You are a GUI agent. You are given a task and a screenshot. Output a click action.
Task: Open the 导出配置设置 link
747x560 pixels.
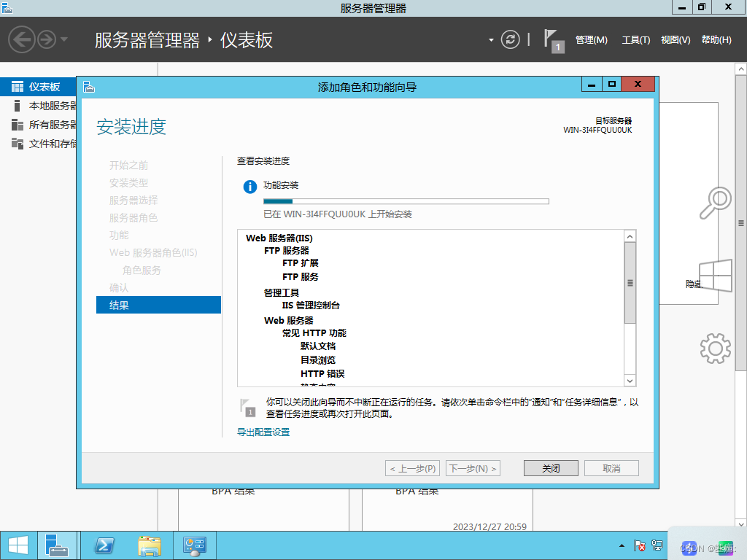click(263, 432)
